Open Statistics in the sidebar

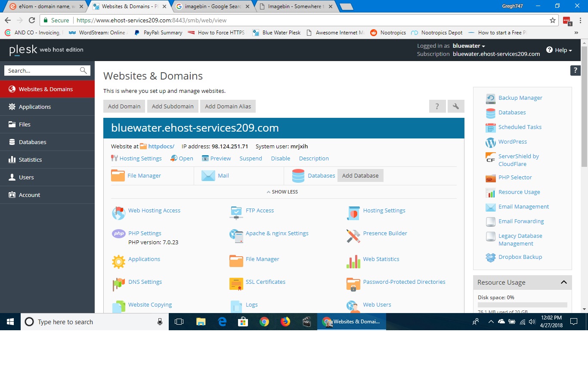pos(47,160)
